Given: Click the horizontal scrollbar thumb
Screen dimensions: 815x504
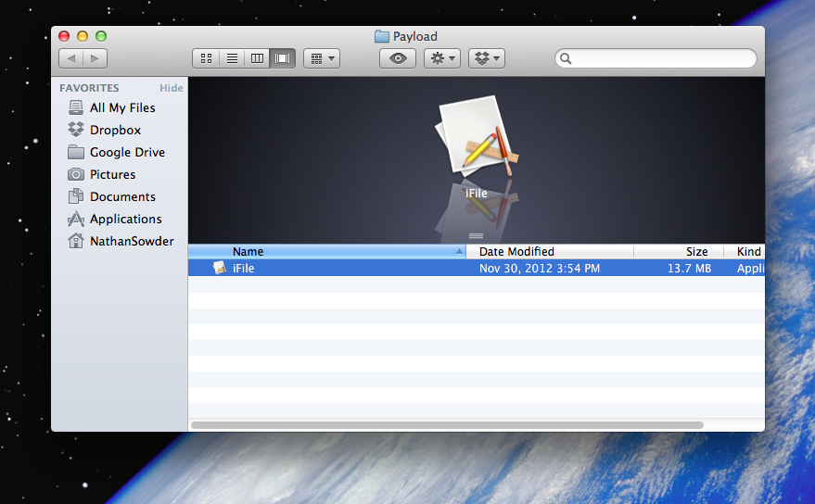Looking at the screenshot, I should 448,425.
